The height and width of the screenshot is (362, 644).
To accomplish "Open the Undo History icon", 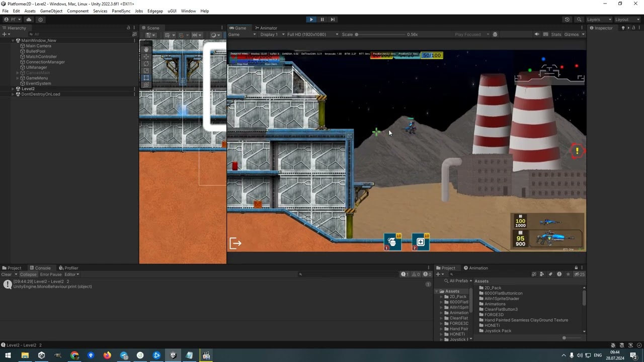I will click(567, 20).
